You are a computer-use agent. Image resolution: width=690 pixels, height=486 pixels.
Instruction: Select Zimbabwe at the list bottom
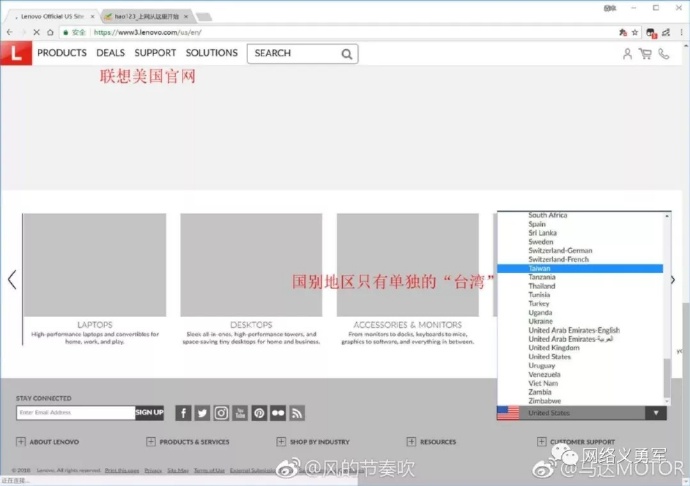pos(580,401)
